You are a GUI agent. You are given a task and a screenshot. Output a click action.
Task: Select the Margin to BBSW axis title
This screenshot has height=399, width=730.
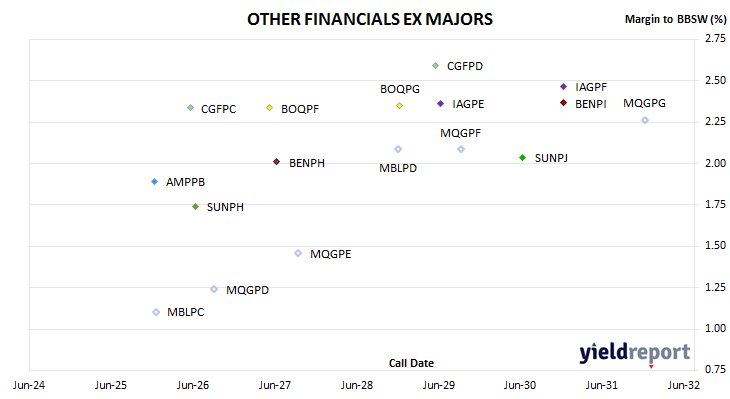[x=676, y=19]
